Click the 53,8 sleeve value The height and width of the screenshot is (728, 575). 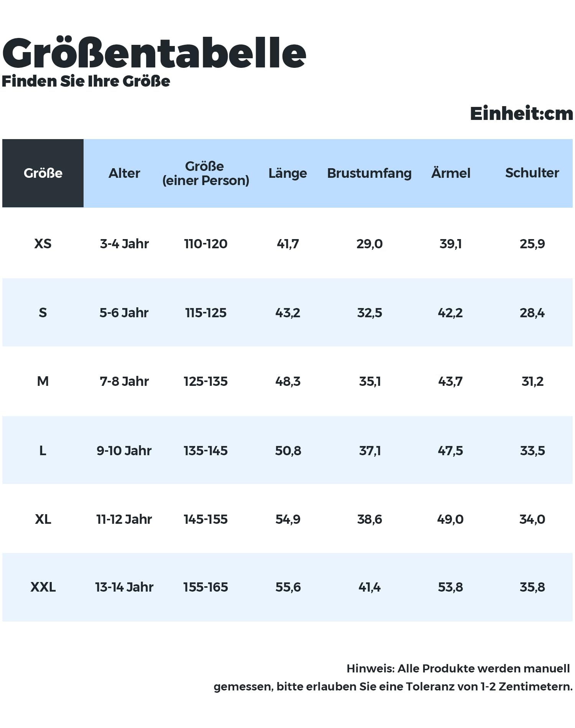point(450,587)
